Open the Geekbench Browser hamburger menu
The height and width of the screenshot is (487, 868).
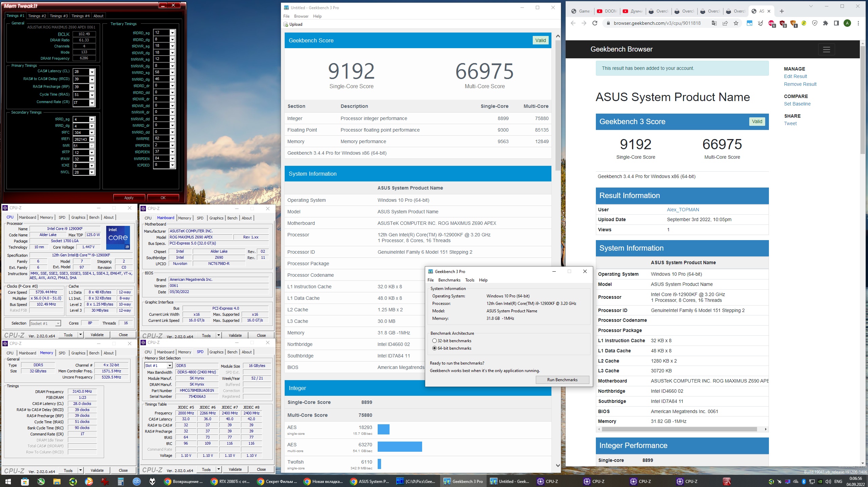tap(827, 50)
